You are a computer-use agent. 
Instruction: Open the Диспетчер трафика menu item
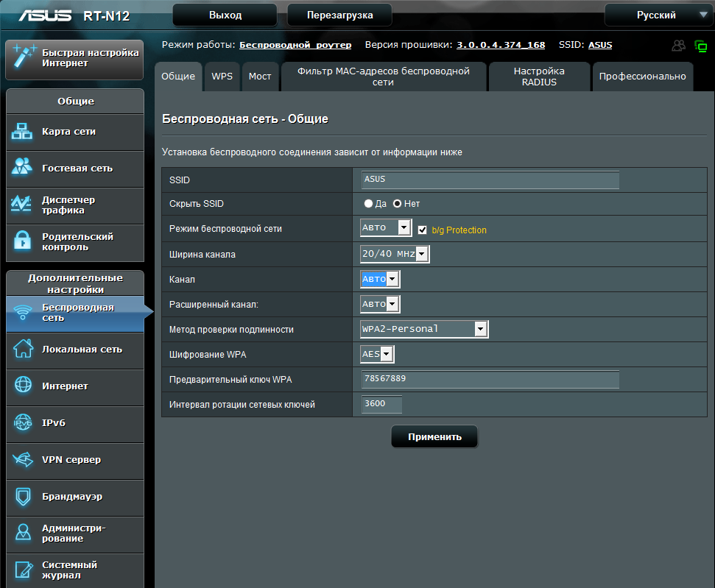click(x=75, y=205)
